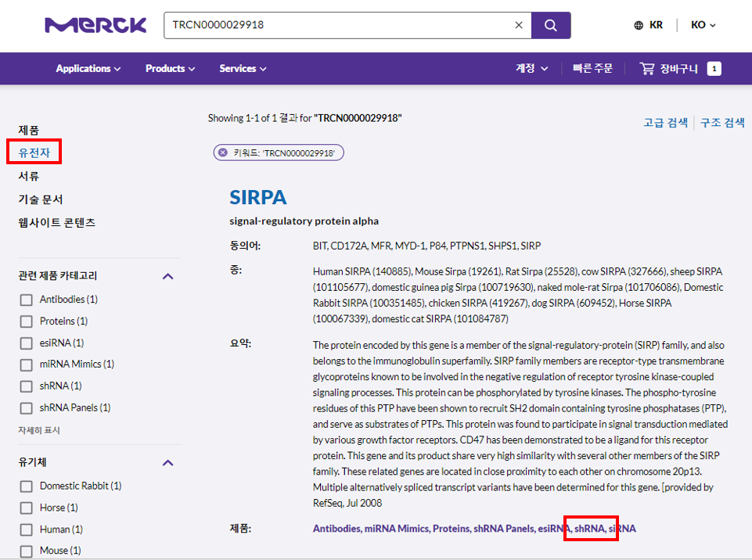Select the esiRNA checkbox
This screenshot has height=560, width=752.
[x=26, y=343]
